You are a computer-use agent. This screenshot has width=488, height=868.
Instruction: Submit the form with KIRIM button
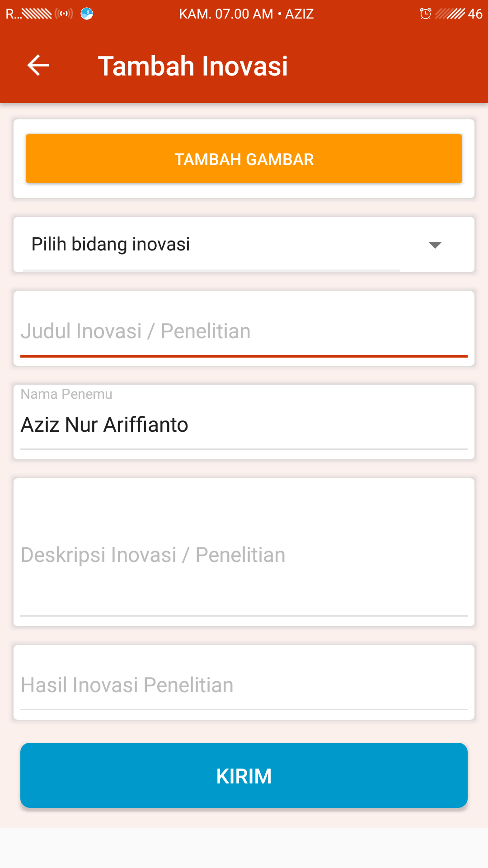coord(244,775)
